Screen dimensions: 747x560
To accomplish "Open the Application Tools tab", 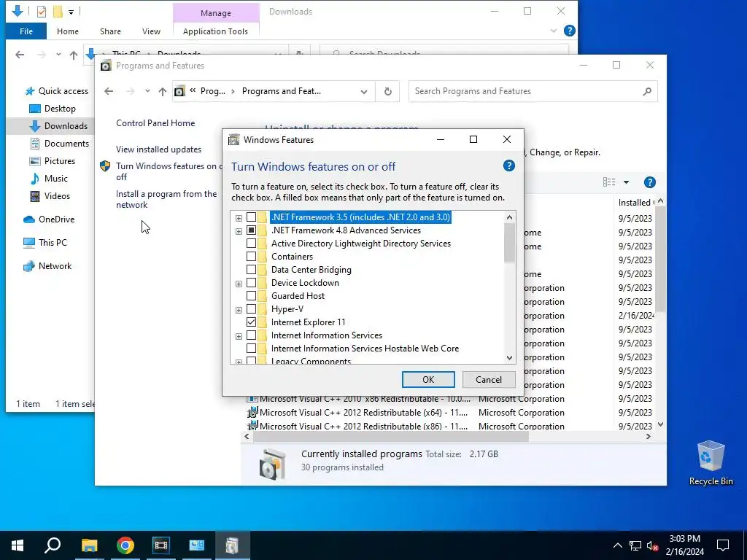I will (x=215, y=31).
